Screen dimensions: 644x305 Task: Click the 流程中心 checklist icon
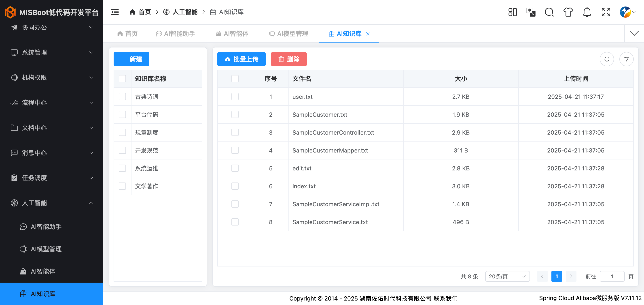coord(14,102)
